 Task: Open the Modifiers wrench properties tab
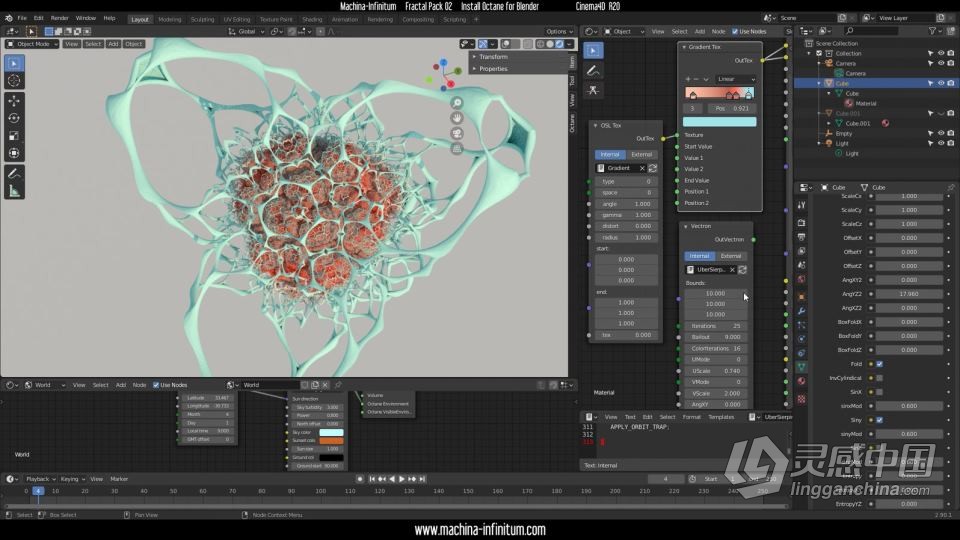coord(801,310)
